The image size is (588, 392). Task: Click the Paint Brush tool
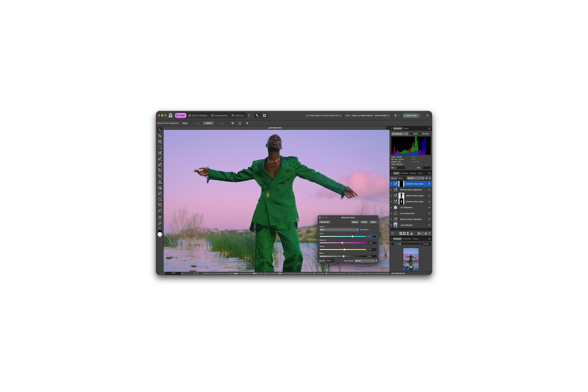click(160, 159)
